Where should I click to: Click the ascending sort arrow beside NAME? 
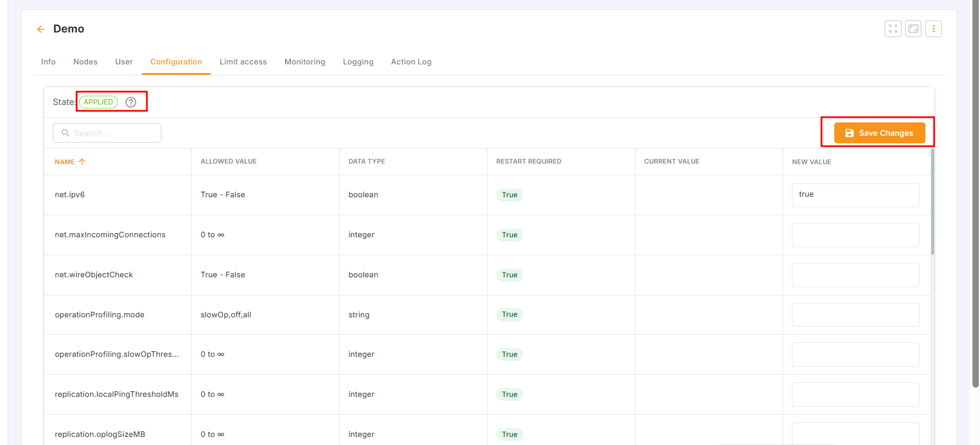click(82, 162)
